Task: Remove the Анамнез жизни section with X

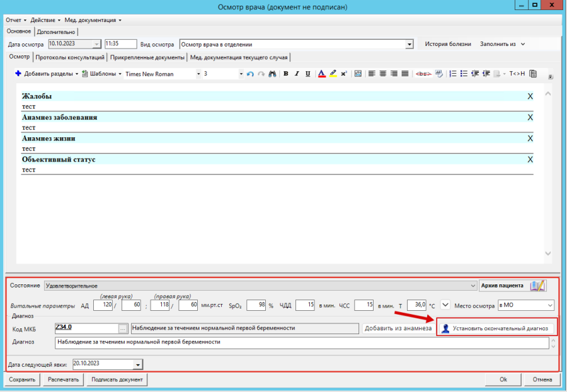Action: click(530, 138)
